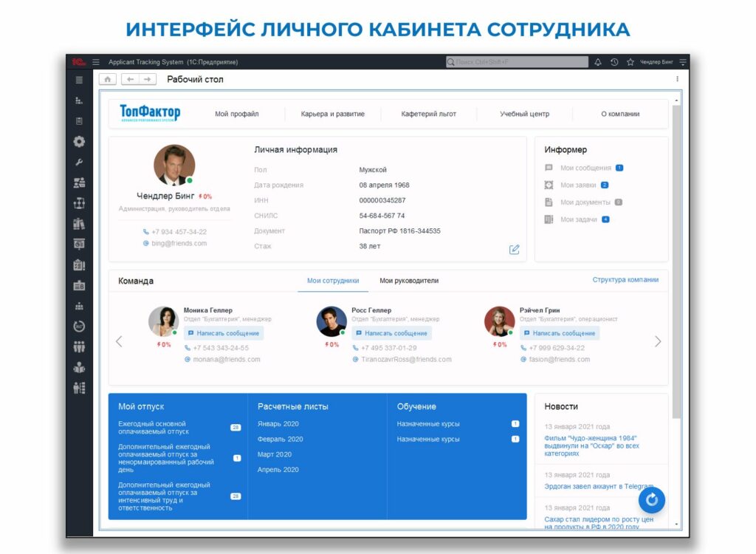
Task: Open the Учебный центр menu item
Action: 525,114
